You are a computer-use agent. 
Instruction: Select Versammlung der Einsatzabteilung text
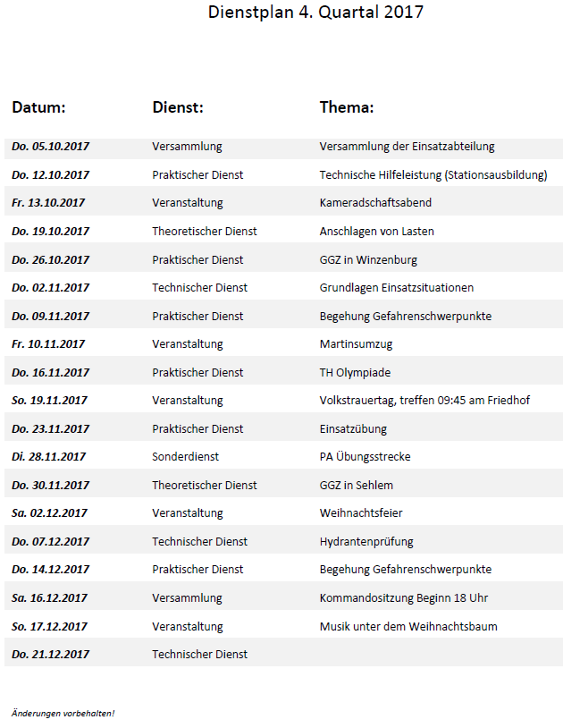[x=407, y=147]
